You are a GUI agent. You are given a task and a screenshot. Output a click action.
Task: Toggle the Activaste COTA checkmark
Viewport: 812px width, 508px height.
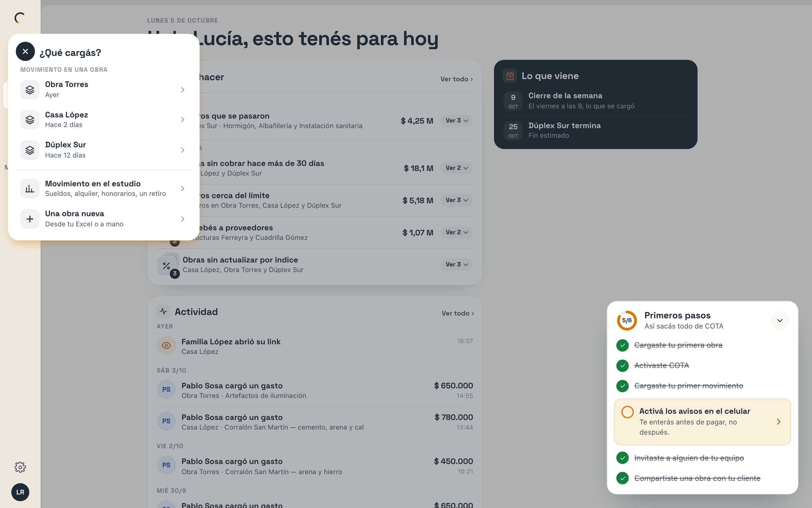point(623,365)
